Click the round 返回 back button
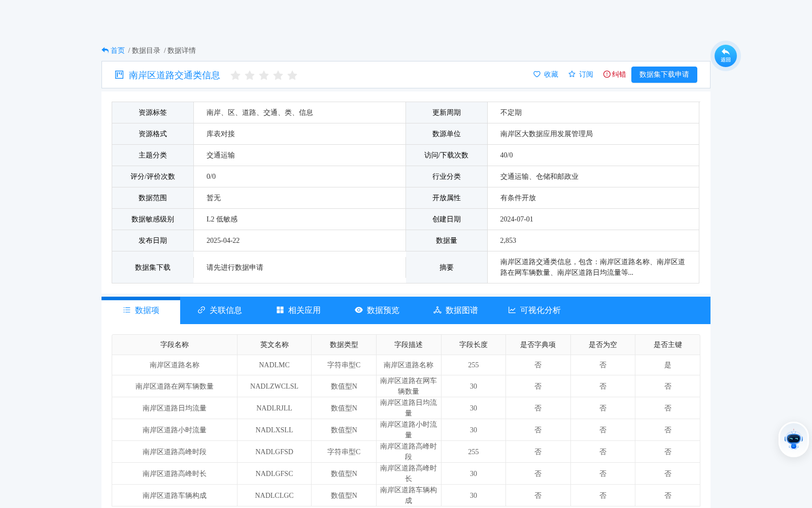This screenshot has height=508, width=812. pos(726,56)
